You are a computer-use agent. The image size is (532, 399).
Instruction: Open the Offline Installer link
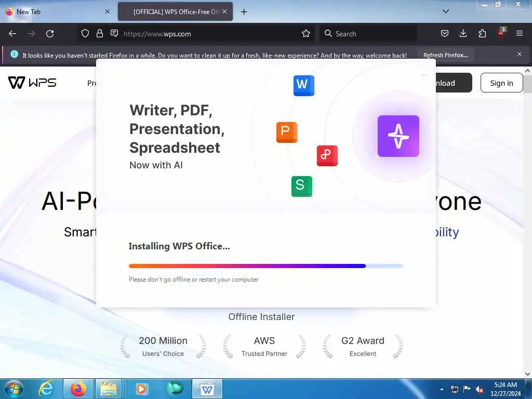click(x=261, y=317)
